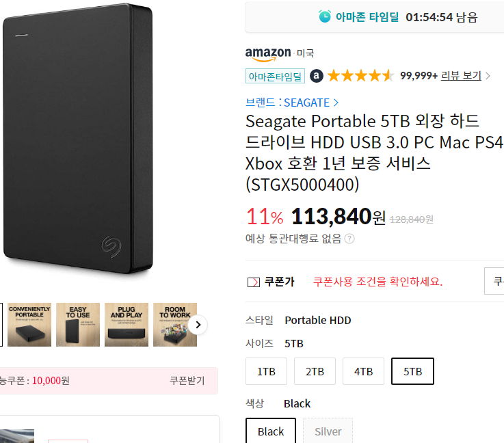Click the customs fee help question-mark icon
Image resolution: width=504 pixels, height=443 pixels.
coord(349,239)
